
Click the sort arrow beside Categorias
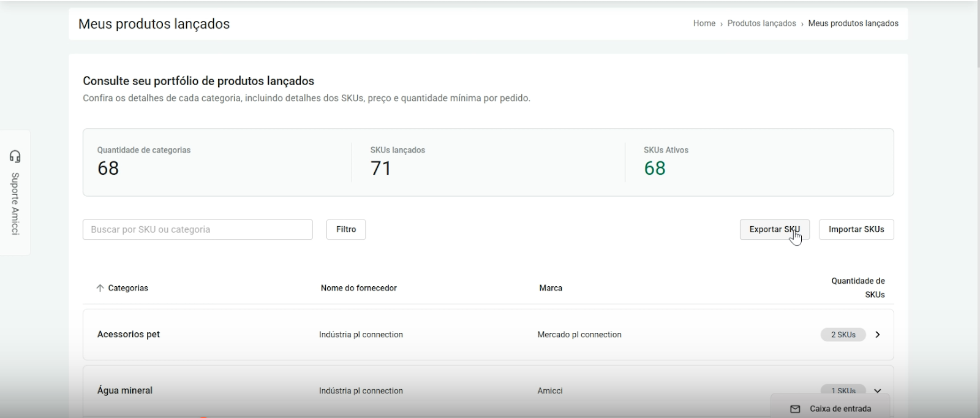pyautogui.click(x=100, y=288)
